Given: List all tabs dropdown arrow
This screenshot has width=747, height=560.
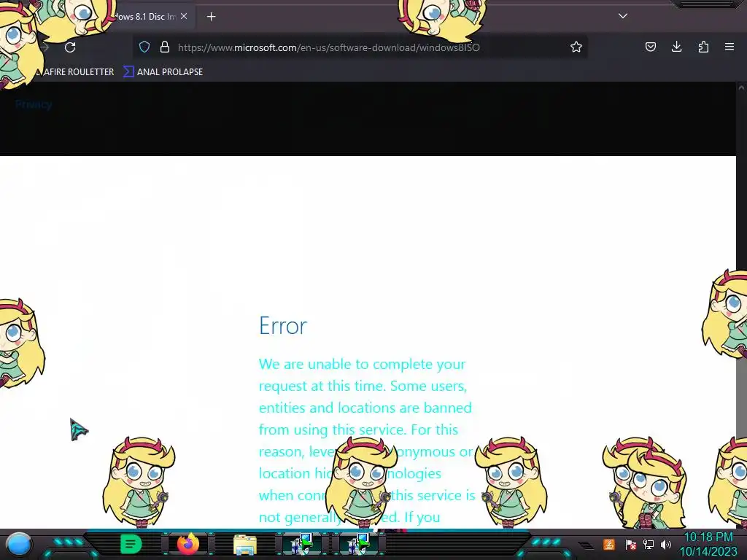Looking at the screenshot, I should coord(623,16).
